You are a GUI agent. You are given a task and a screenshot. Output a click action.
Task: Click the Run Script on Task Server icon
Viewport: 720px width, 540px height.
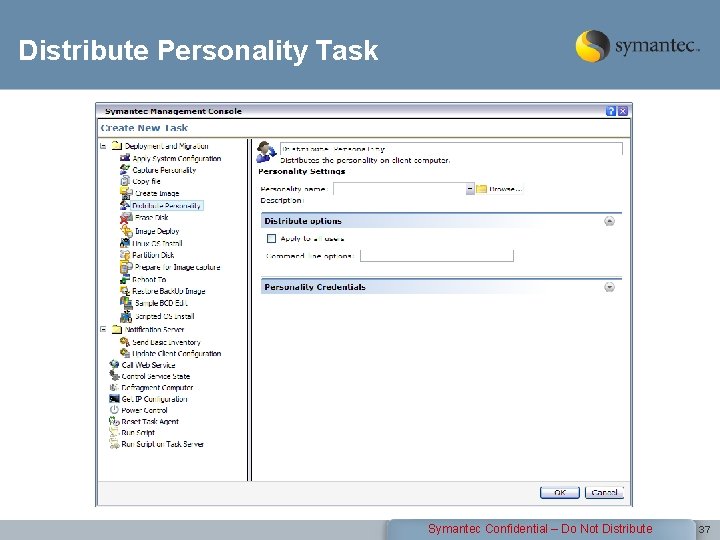pyautogui.click(x=114, y=444)
